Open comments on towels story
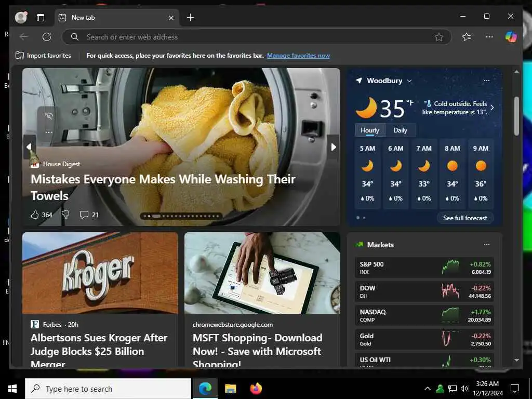Image resolution: width=532 pixels, height=399 pixels. 89,215
